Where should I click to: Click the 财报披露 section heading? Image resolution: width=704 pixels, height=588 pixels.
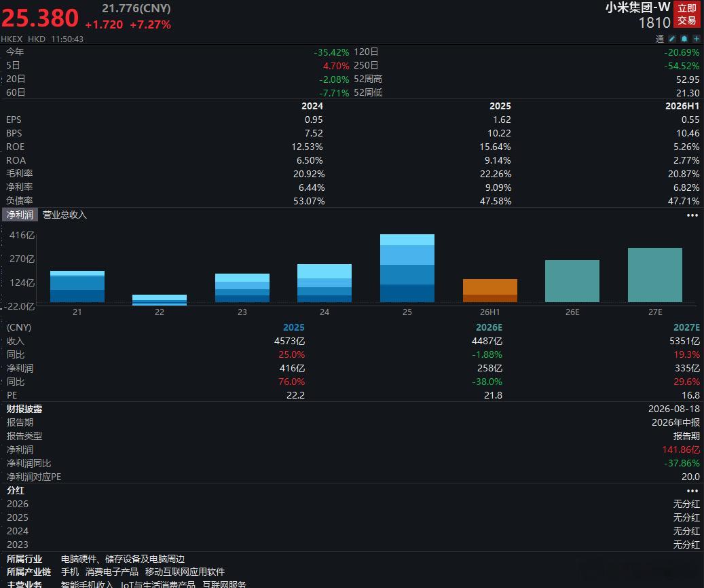point(24,409)
